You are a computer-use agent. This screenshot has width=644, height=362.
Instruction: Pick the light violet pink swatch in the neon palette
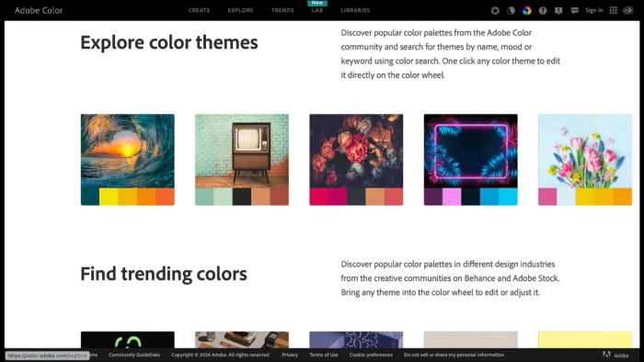tap(452, 197)
